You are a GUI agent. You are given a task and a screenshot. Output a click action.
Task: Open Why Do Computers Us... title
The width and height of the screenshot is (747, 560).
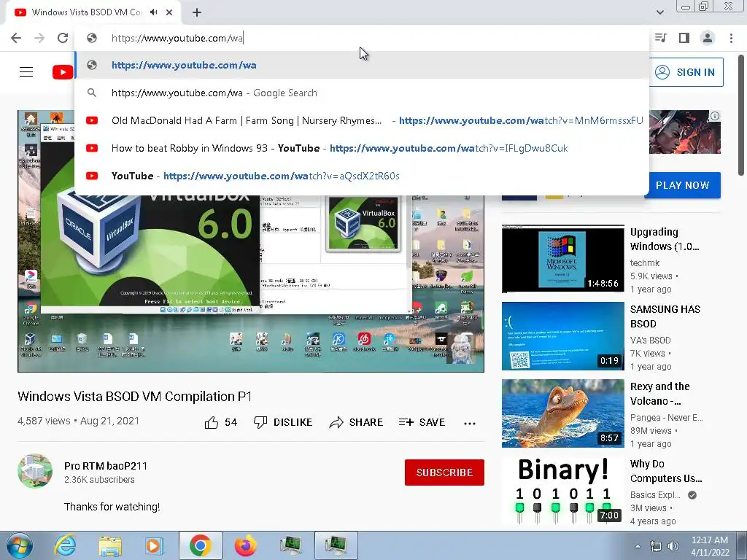pos(666,471)
